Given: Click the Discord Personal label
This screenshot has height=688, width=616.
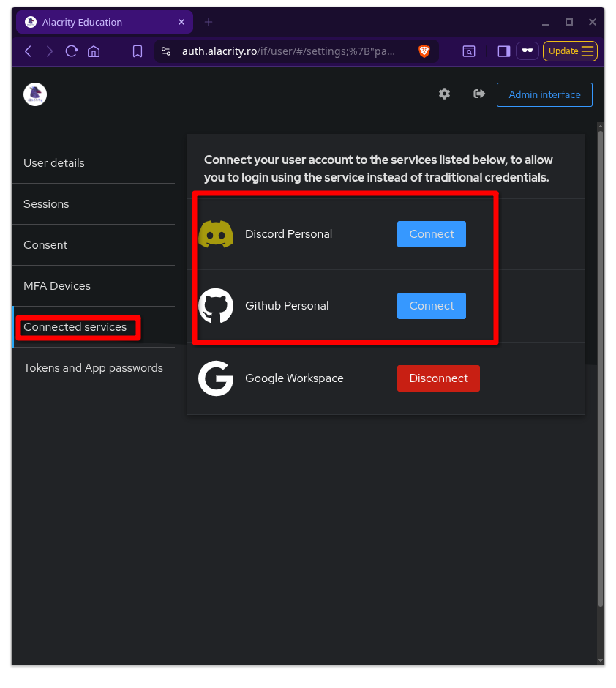Looking at the screenshot, I should coord(288,234).
